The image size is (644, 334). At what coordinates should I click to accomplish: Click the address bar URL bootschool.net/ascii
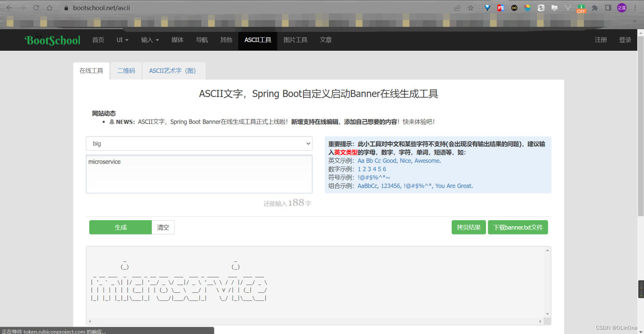click(x=101, y=8)
